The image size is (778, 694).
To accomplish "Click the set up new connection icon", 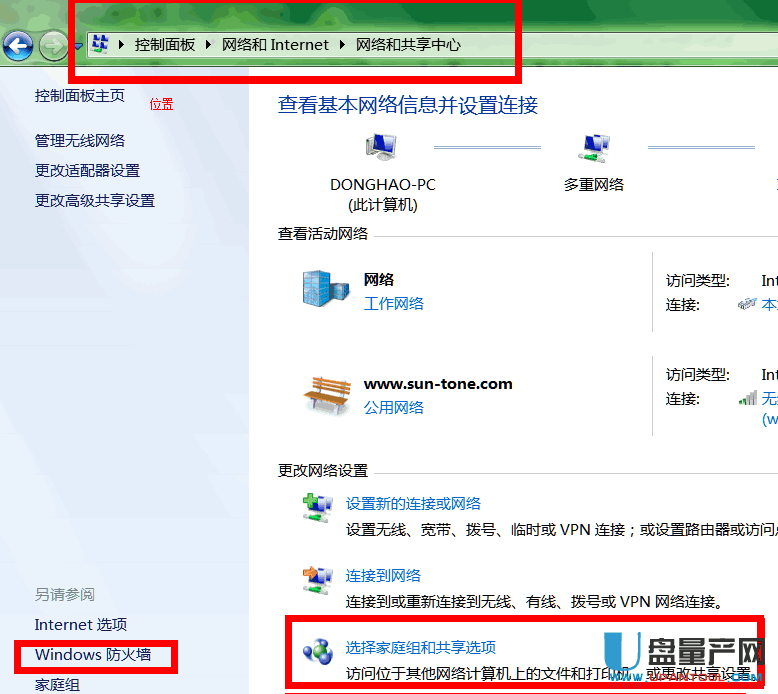I will click(x=318, y=508).
